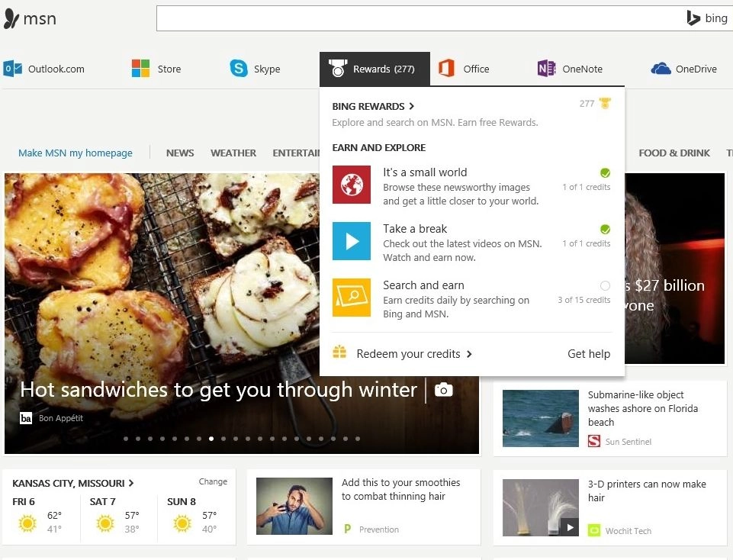Click the yellow 'Search and earn' tile
The image size is (733, 560).
tap(352, 298)
